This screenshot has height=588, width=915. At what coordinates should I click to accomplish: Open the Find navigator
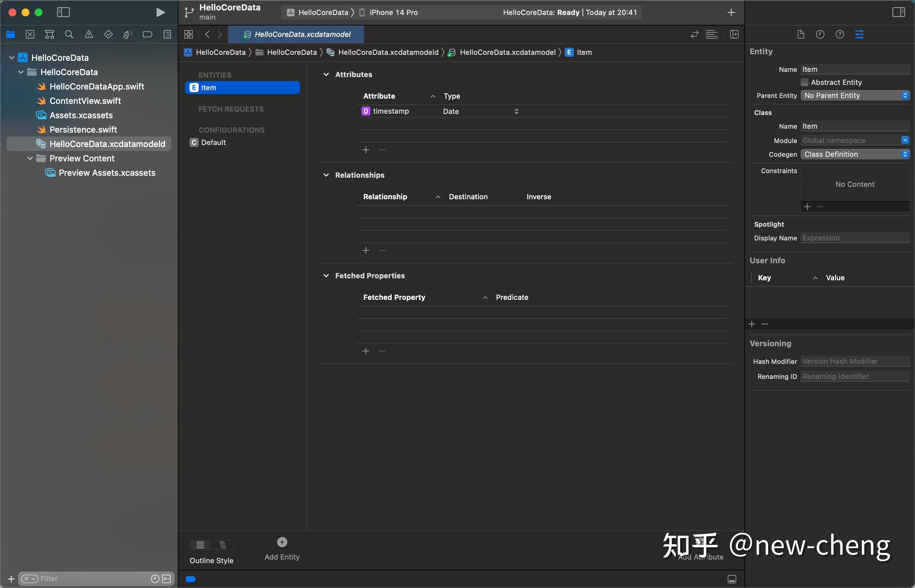[69, 34]
